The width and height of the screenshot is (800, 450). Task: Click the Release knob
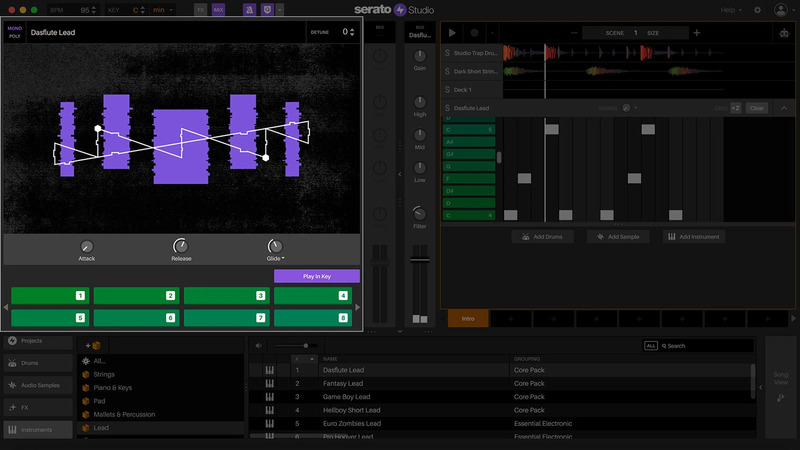(180, 246)
